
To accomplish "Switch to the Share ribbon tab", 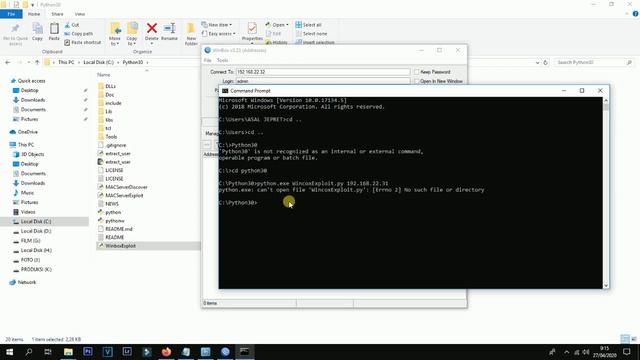I will (57, 14).
